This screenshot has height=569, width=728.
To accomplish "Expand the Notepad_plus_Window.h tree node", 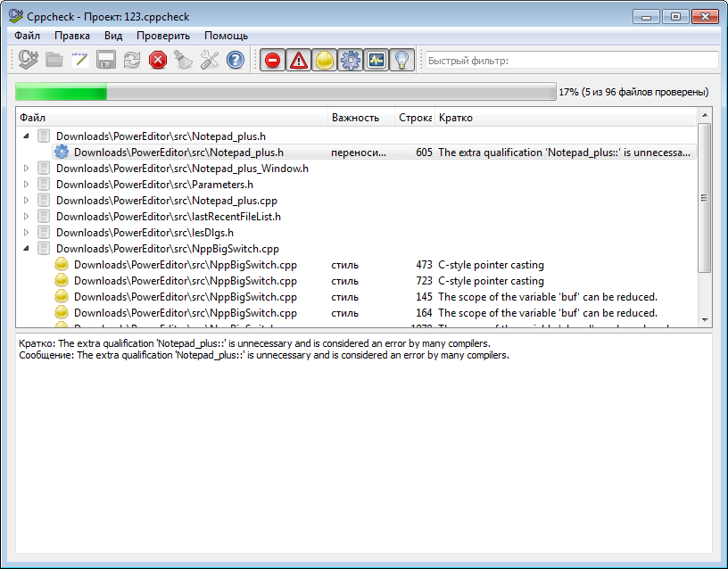I will pos(27,168).
